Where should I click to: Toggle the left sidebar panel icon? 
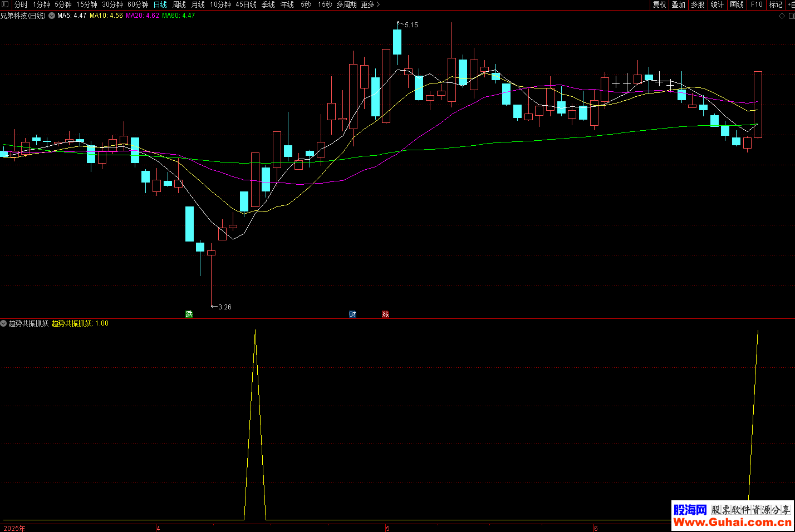(x=5, y=4)
